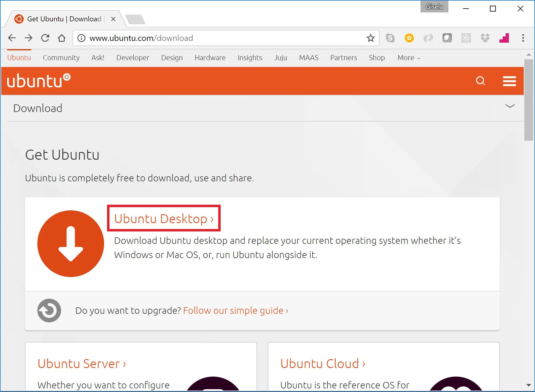Click the grey upgrade refresh icon

pyautogui.click(x=49, y=311)
